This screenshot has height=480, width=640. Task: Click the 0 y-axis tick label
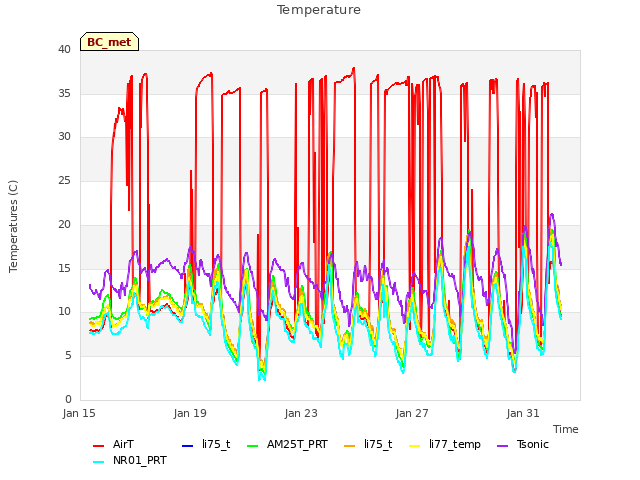click(x=68, y=399)
